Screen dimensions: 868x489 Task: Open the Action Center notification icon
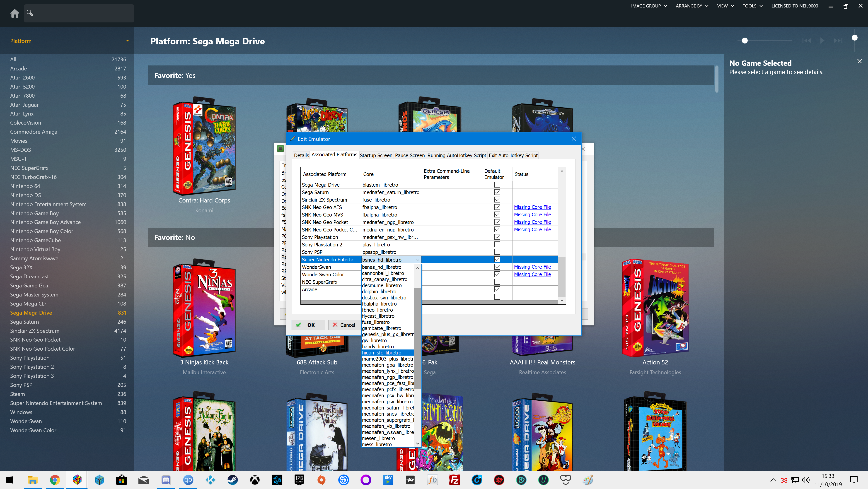click(x=854, y=480)
